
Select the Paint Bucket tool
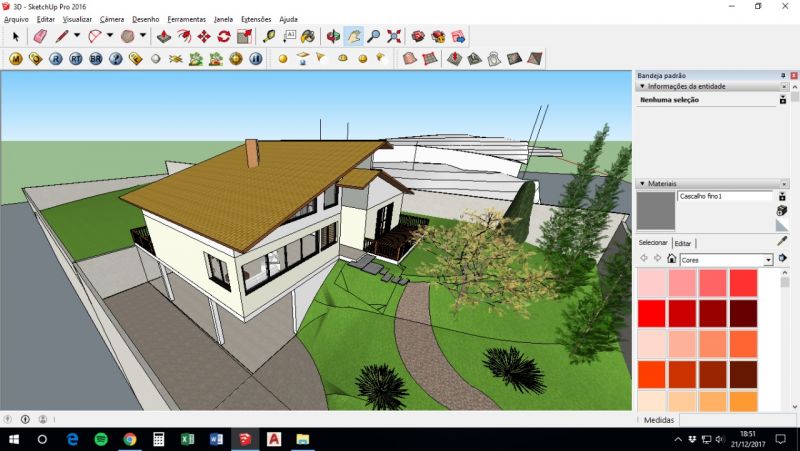(x=308, y=36)
